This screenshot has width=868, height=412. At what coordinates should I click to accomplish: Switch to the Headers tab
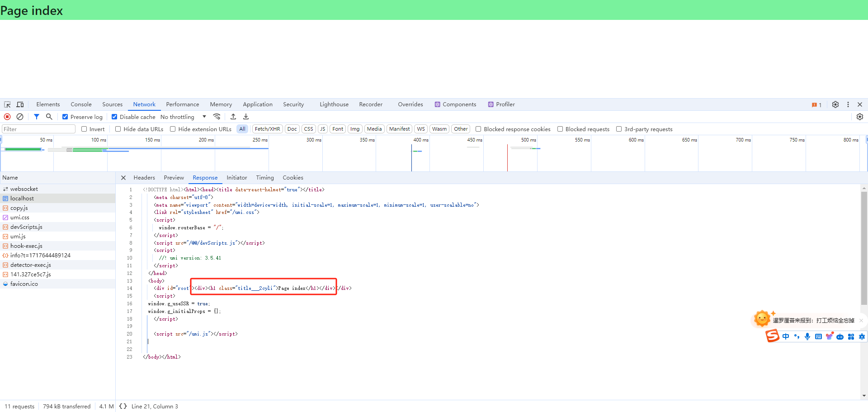pos(144,178)
